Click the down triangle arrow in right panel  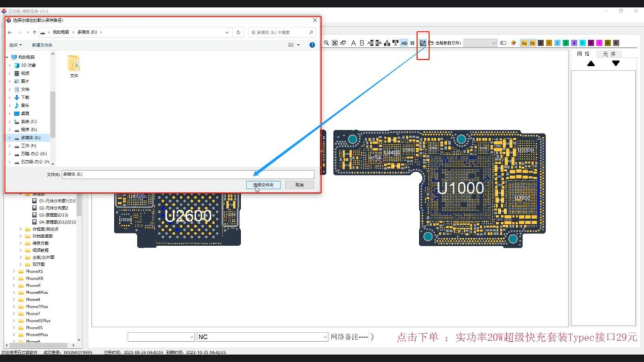[615, 63]
